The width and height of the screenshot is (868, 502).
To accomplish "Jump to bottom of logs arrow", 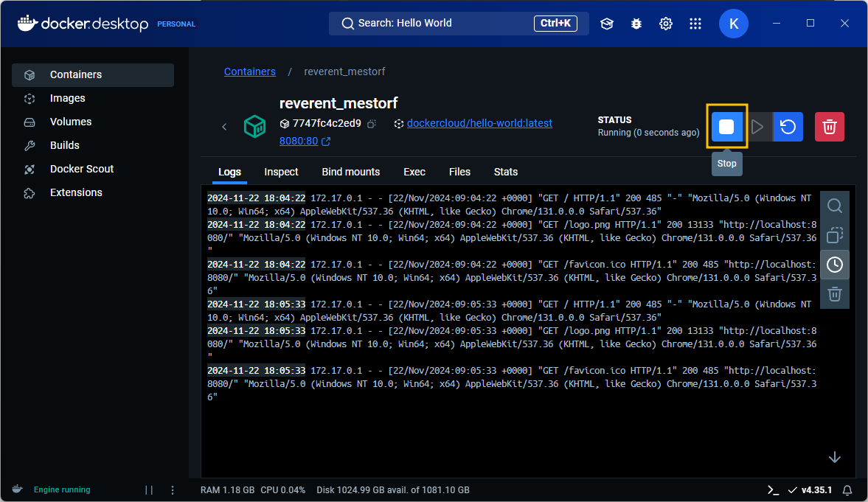I will pyautogui.click(x=835, y=457).
